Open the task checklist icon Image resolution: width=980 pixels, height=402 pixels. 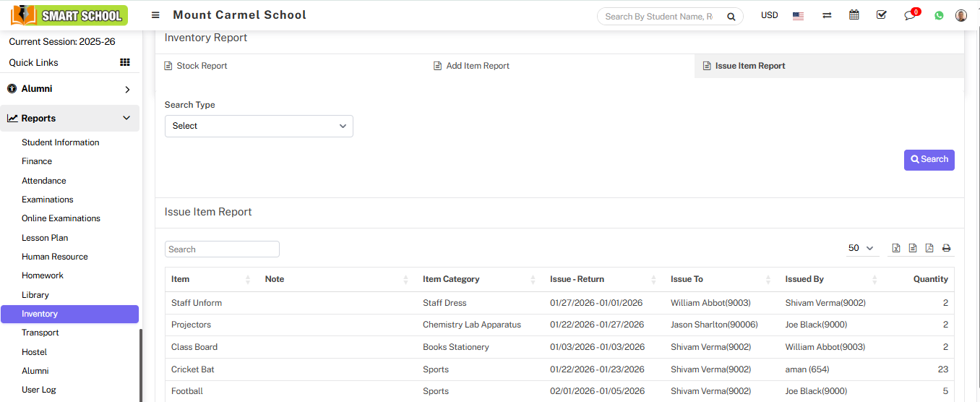pyautogui.click(x=882, y=15)
